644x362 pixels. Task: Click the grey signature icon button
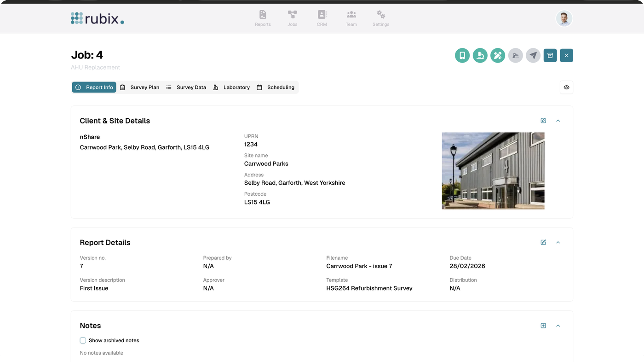pos(515,56)
